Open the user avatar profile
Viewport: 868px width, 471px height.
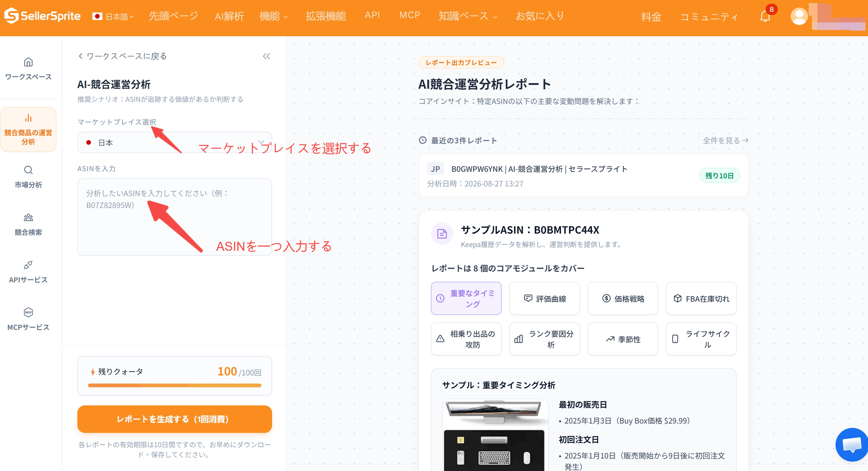(799, 16)
